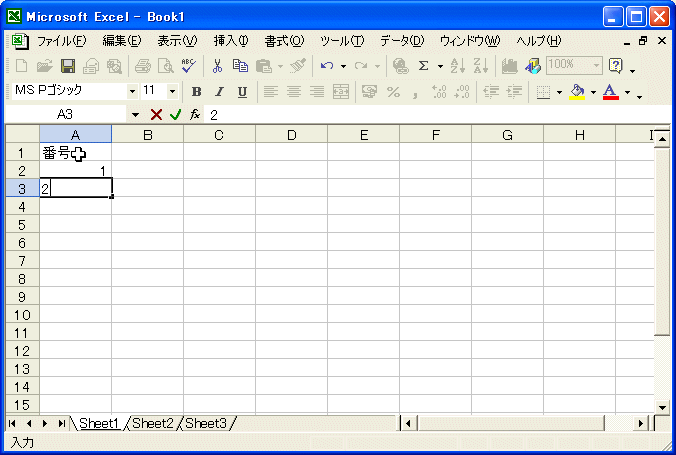Expand the Name Box dropdown arrow
Screen dimensions: 676x455
pyautogui.click(x=135, y=115)
